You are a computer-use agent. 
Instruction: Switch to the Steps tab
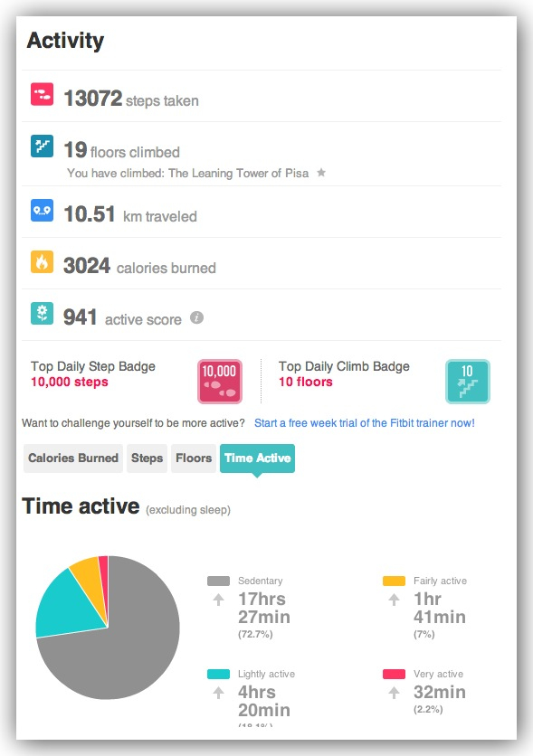(x=148, y=458)
